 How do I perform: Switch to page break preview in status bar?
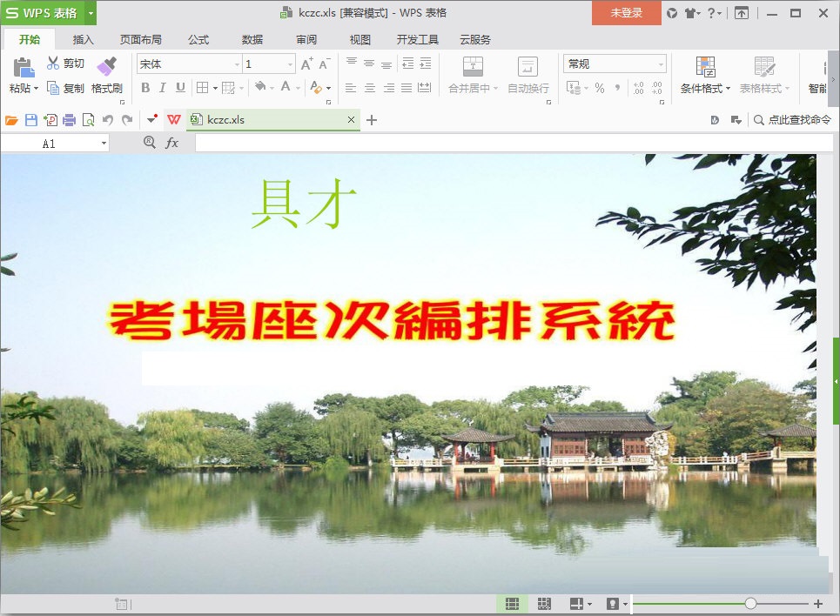click(544, 604)
